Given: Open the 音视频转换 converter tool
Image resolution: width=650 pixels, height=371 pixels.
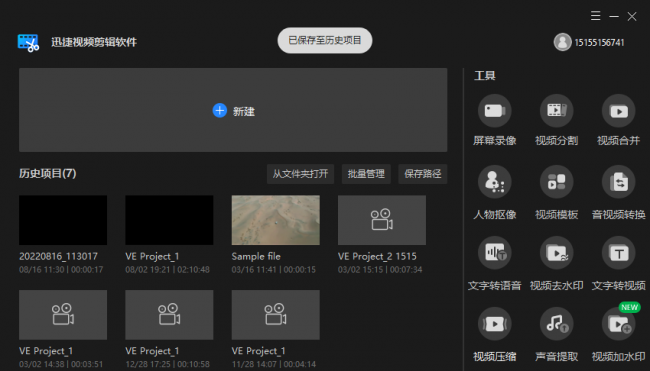Looking at the screenshot, I should click(x=618, y=182).
